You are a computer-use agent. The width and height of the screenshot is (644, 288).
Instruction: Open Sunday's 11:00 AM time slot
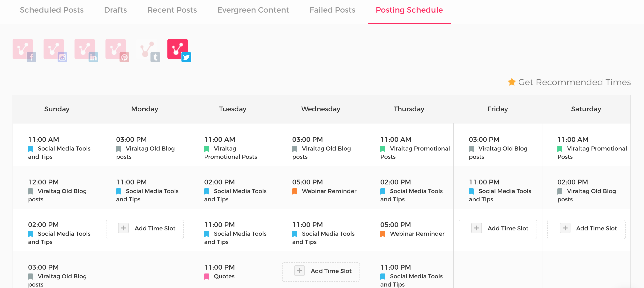pos(57,148)
